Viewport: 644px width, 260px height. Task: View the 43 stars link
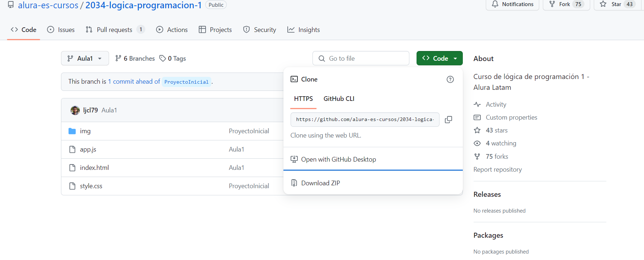491,130
